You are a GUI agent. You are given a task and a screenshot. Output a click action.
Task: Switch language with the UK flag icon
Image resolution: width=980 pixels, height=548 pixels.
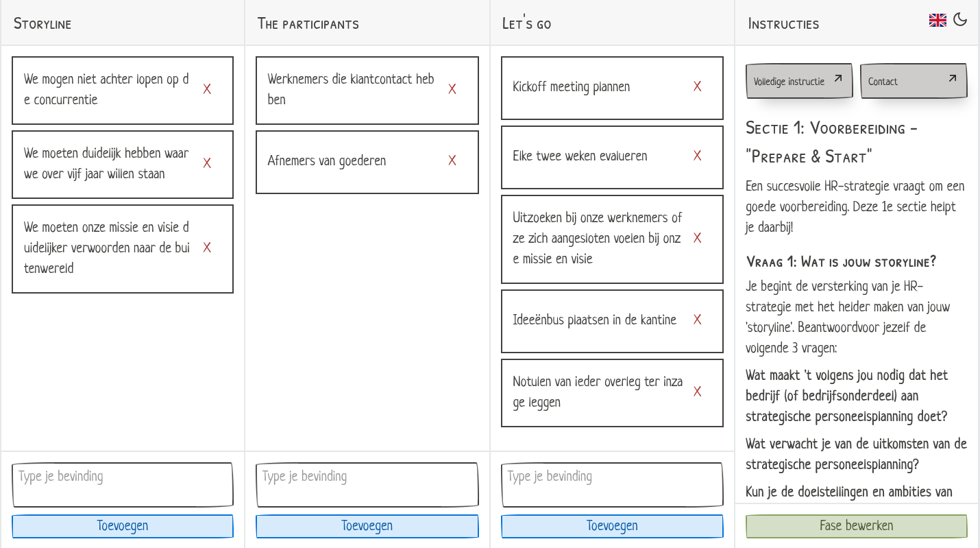[938, 20]
